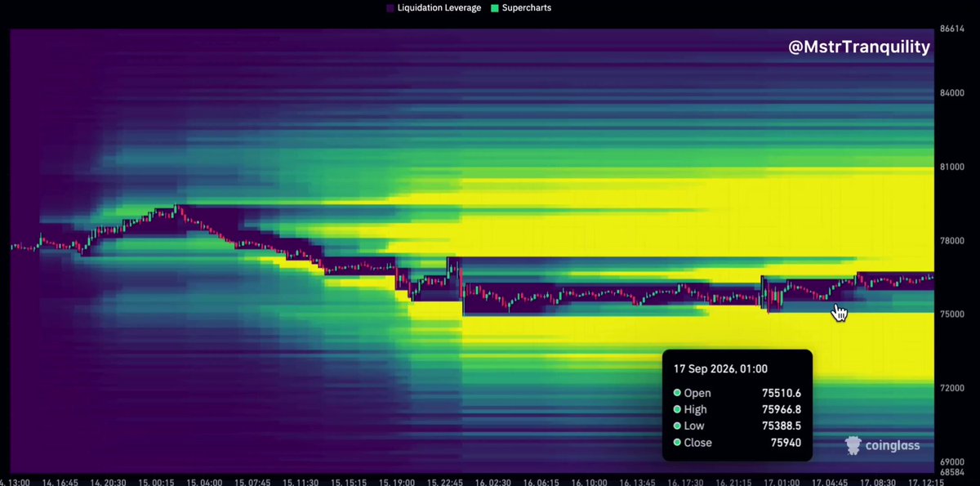Click the 16, 10:00 time axis label
This screenshot has width=980, height=486.
(589, 482)
